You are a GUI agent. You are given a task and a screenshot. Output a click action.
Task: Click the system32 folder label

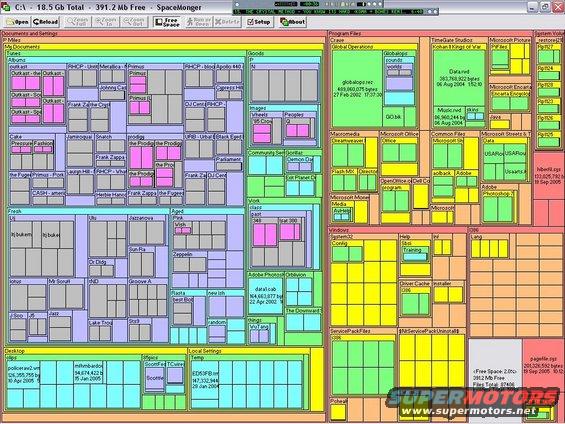click(342, 237)
